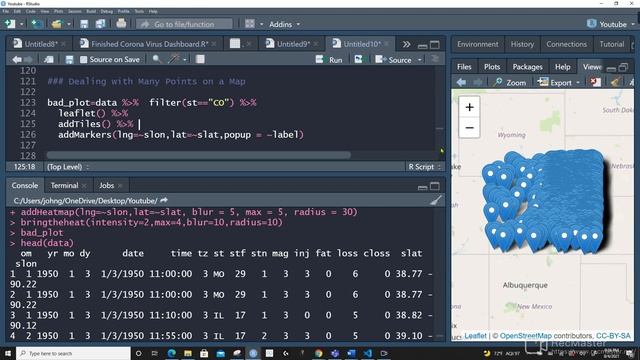Open the Source options dropdown arrow
Image resolution: width=640 pixels, height=360 pixels.
[420, 60]
